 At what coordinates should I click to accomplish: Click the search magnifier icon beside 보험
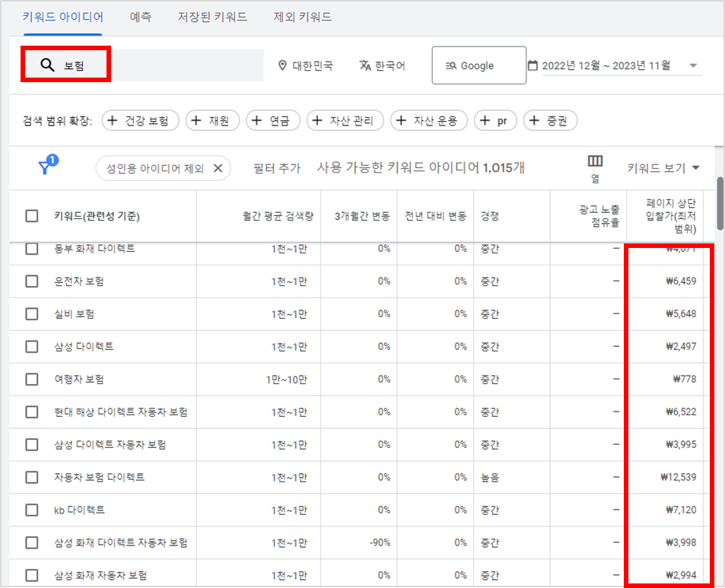click(x=48, y=65)
